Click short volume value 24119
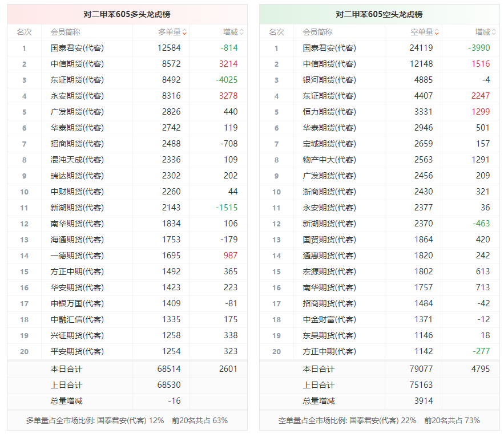Screen dimensions: 504x434 tap(421, 48)
